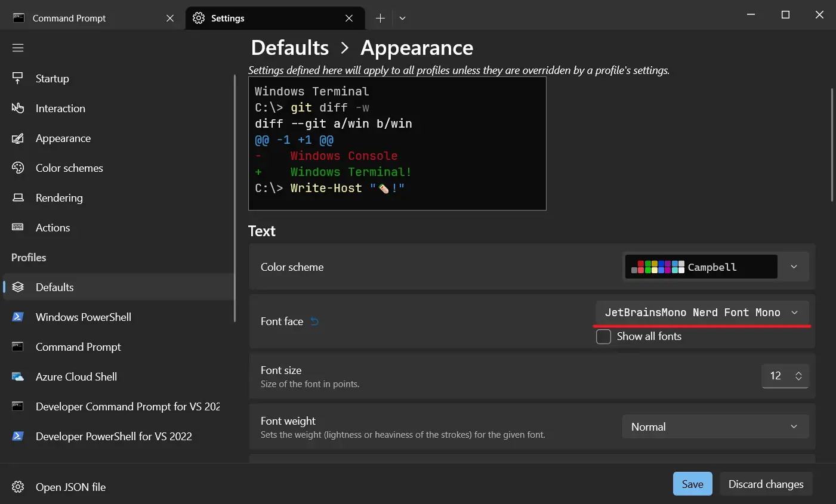Toggle the navigation pane with the hamburger menu
The height and width of the screenshot is (504, 836).
coord(18,47)
